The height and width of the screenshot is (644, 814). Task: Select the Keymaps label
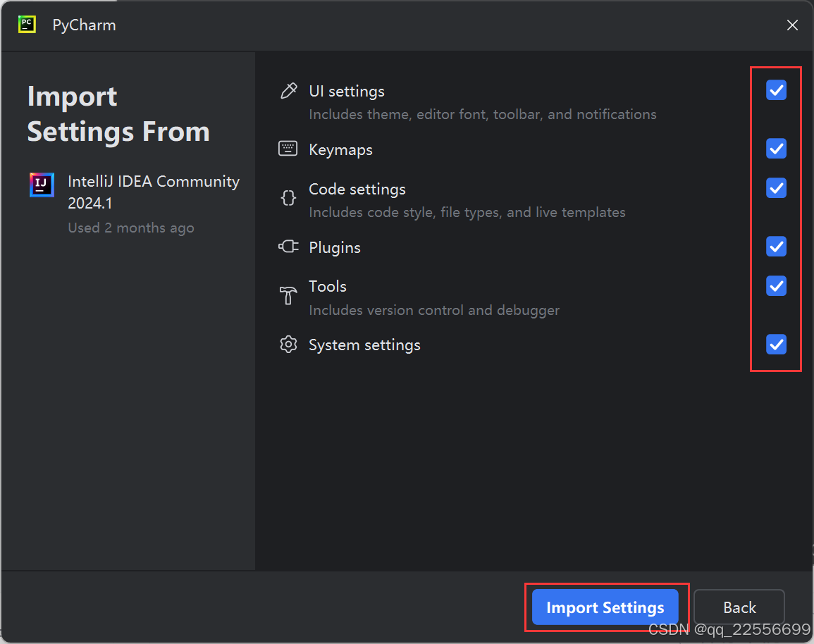pos(340,150)
